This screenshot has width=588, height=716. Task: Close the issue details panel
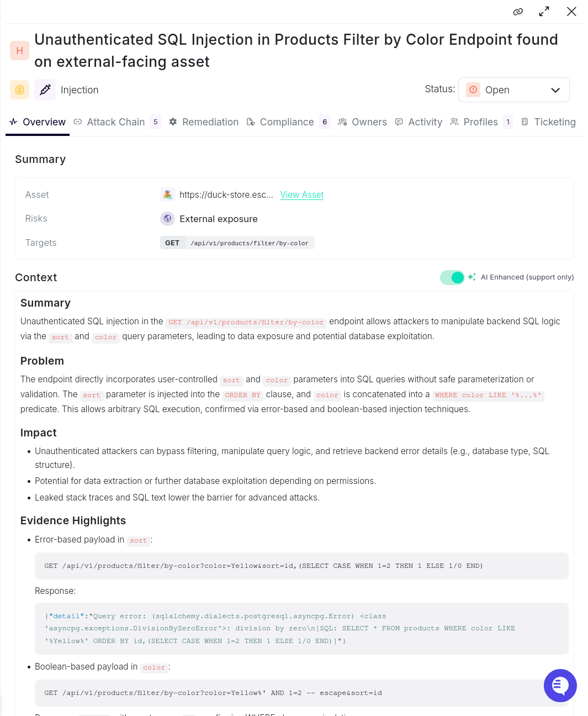coord(571,12)
